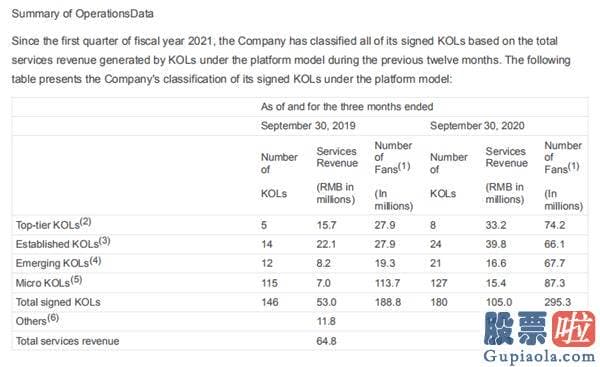Click the Total signed KOLs row label

(58, 302)
